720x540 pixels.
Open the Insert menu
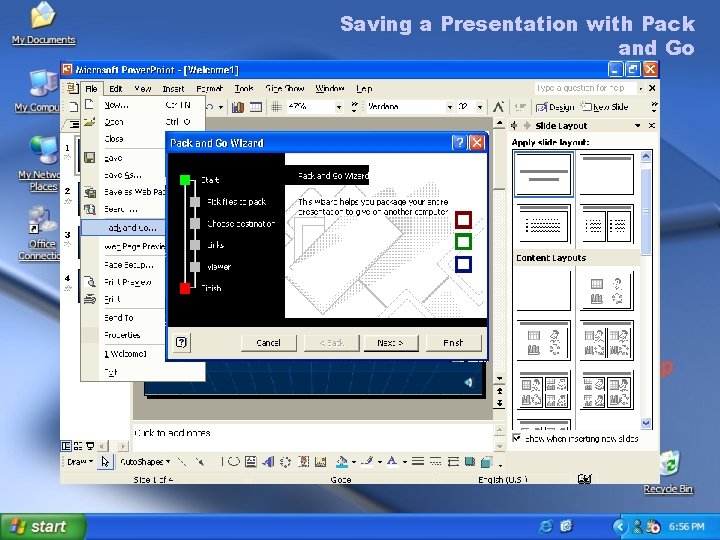point(173,89)
